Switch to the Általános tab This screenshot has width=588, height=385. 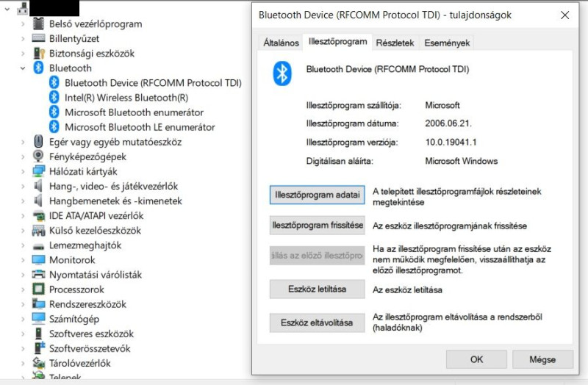point(281,43)
